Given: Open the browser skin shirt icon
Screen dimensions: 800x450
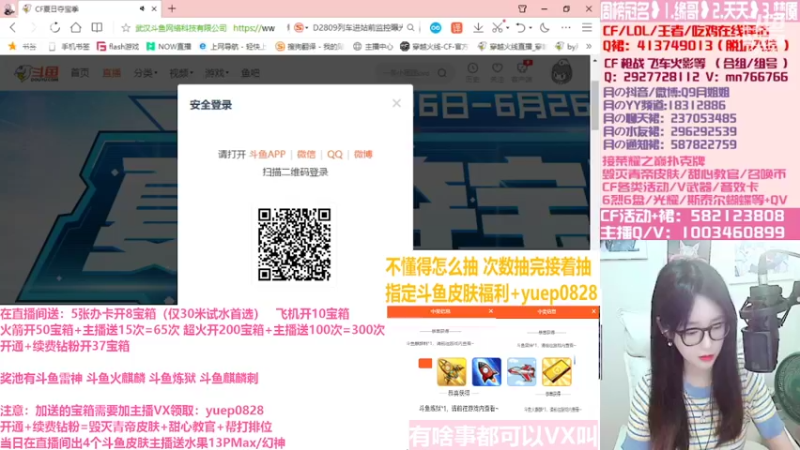Looking at the screenshot, I should [522, 9].
